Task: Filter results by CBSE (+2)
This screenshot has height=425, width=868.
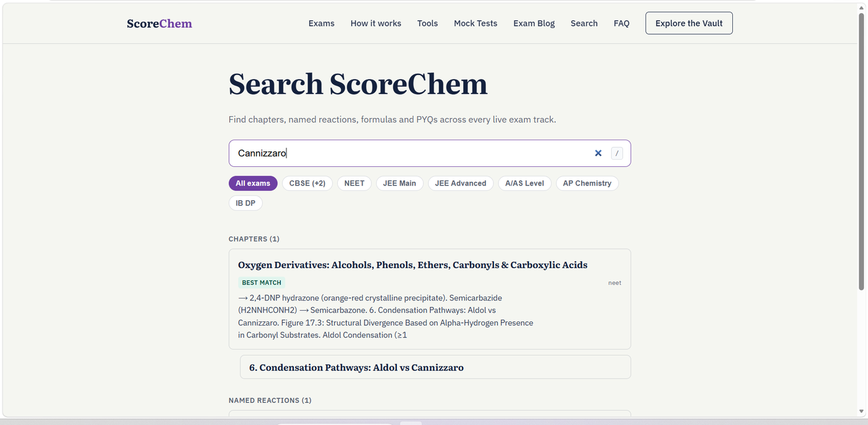Action: (308, 183)
